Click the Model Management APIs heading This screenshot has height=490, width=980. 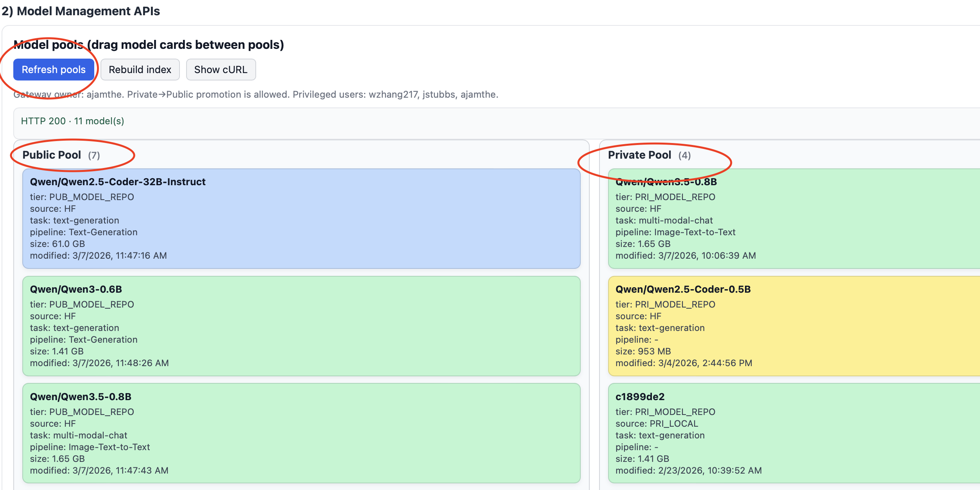pyautogui.click(x=81, y=11)
